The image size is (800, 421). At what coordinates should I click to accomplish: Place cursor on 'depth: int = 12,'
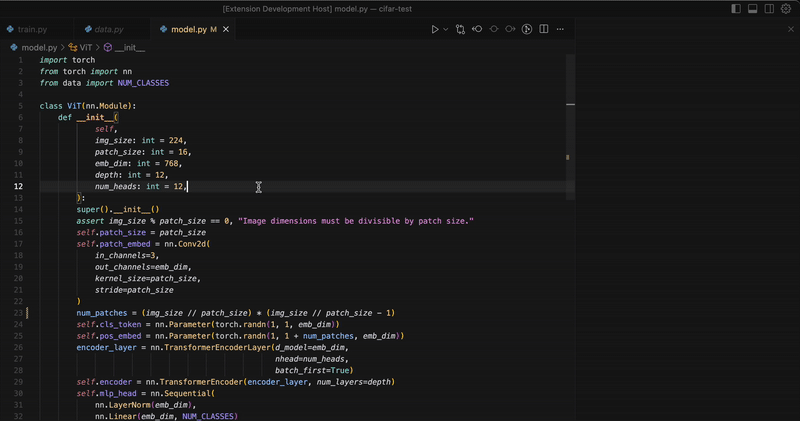coord(132,175)
